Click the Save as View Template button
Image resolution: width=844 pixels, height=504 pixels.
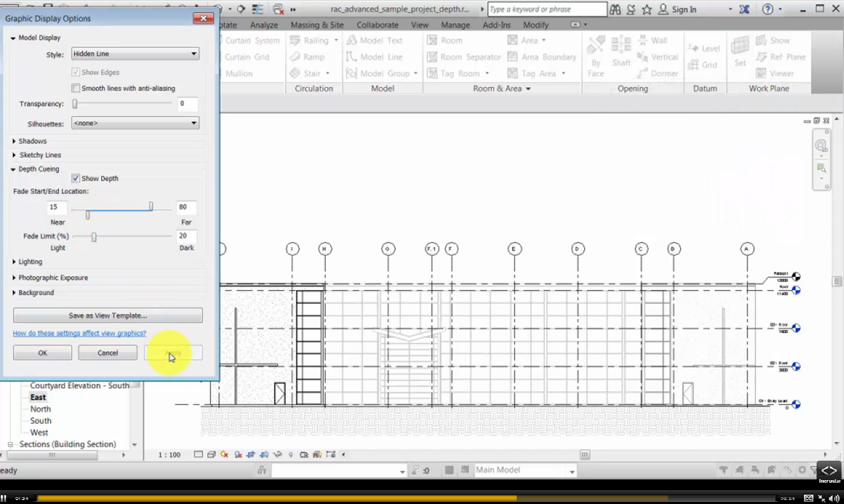pyautogui.click(x=108, y=316)
